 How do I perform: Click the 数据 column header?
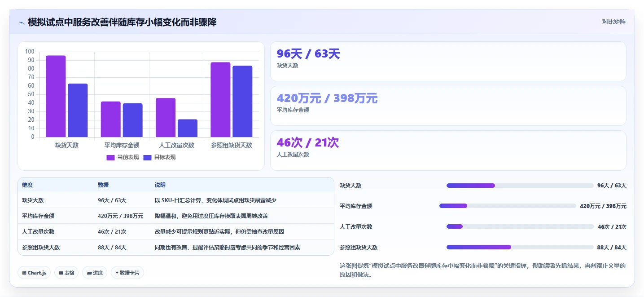tap(103, 185)
